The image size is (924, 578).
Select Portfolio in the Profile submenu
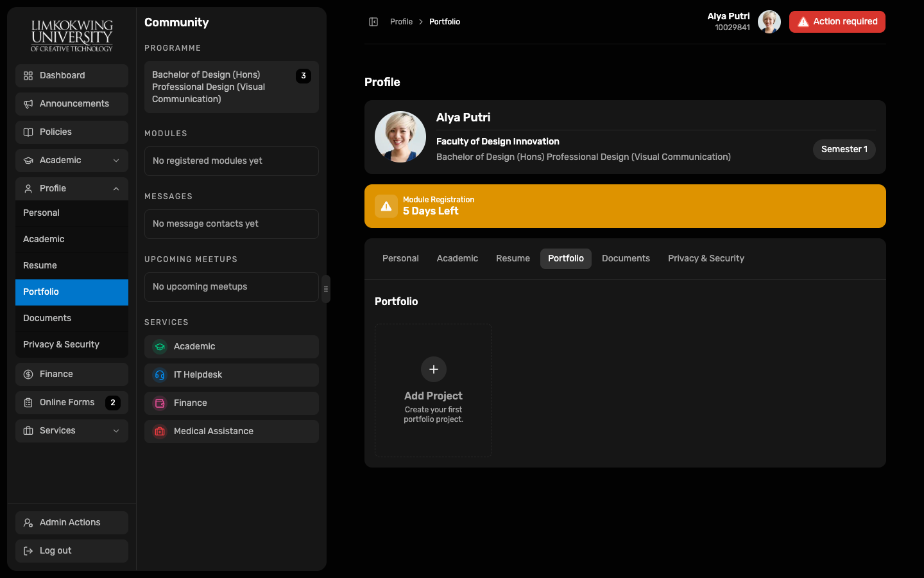click(72, 292)
